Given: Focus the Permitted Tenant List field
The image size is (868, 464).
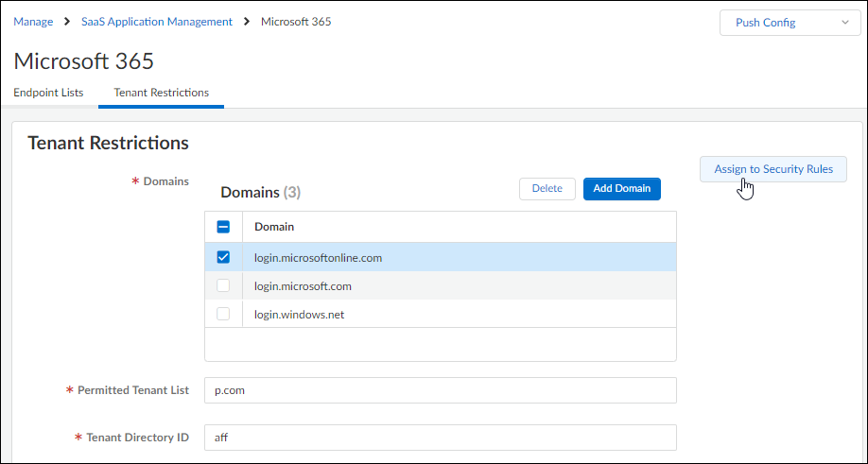Looking at the screenshot, I should click(x=440, y=390).
